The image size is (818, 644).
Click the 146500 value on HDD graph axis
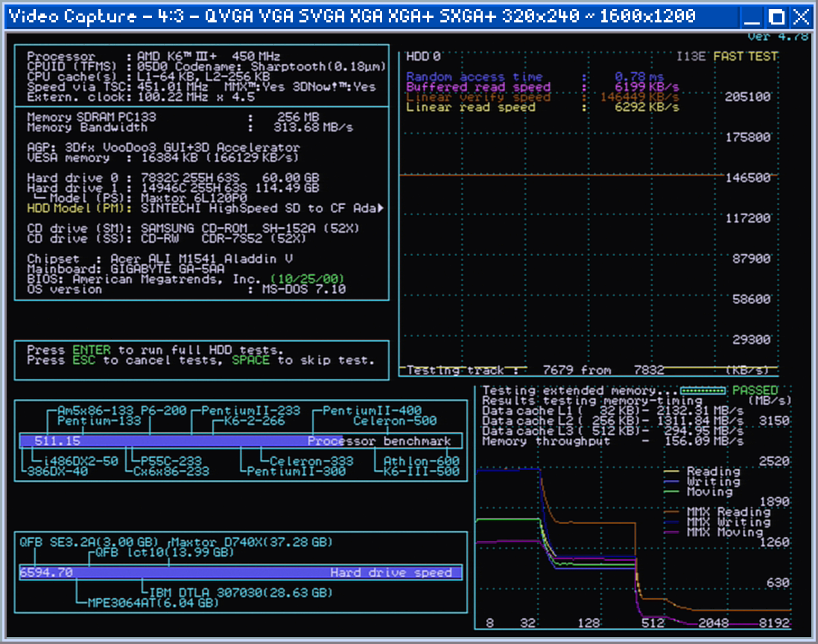748,178
